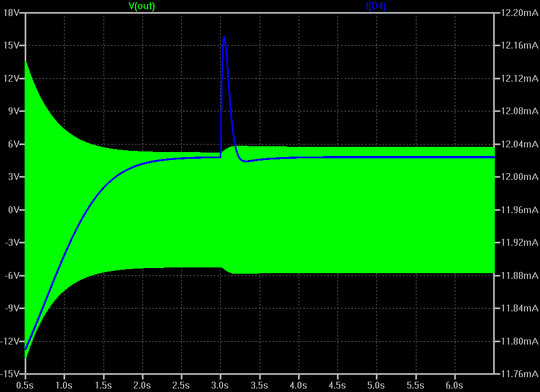This screenshot has width=540, height=392.
Task: Click the 3V left axis label
Action: coord(14,177)
